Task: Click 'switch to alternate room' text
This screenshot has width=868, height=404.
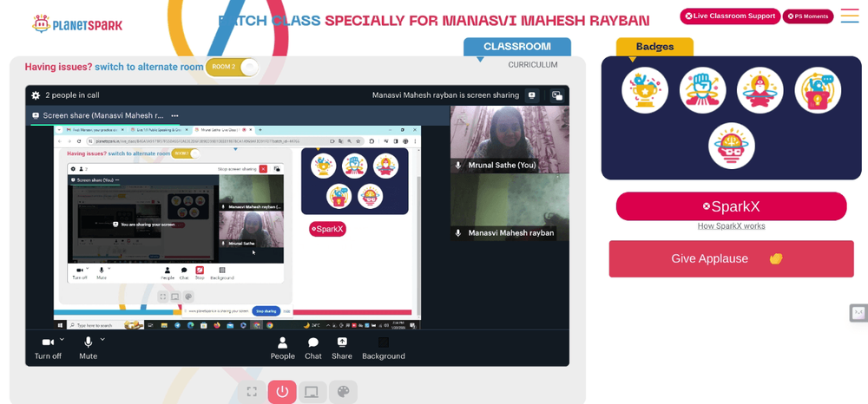Action: point(149,67)
